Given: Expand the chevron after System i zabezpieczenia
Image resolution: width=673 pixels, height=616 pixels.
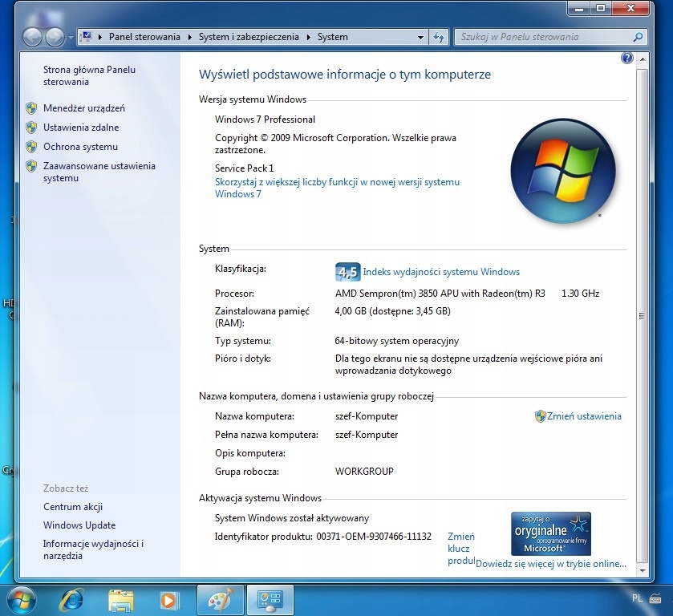Looking at the screenshot, I should coord(309,37).
